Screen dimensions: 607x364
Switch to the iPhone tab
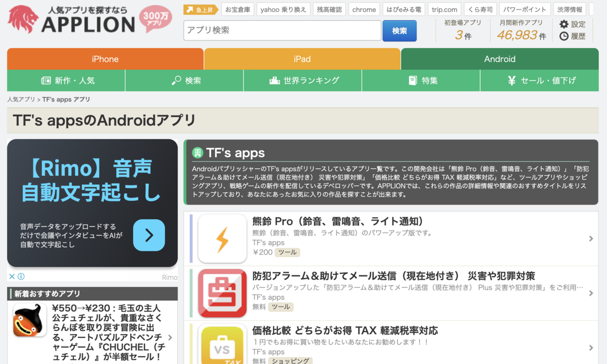pos(105,59)
